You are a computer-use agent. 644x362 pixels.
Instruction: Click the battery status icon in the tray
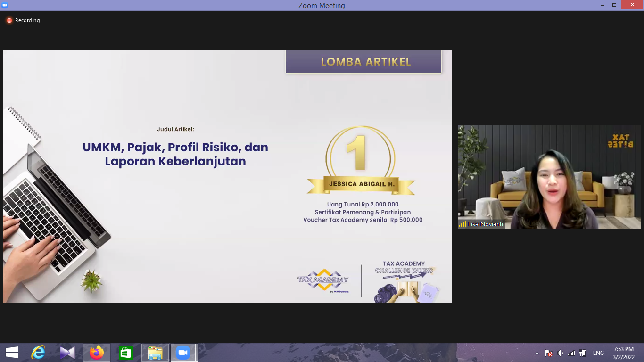(x=582, y=353)
